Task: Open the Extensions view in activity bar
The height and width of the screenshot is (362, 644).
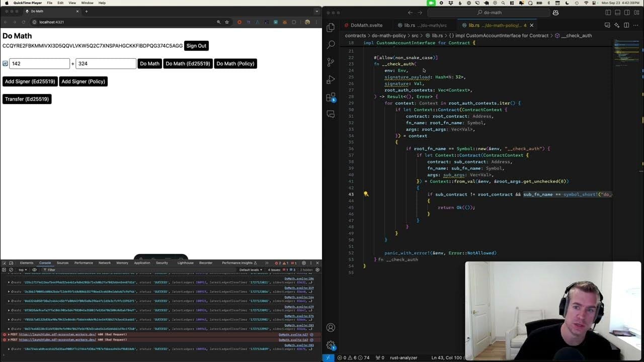Action: 331,98
